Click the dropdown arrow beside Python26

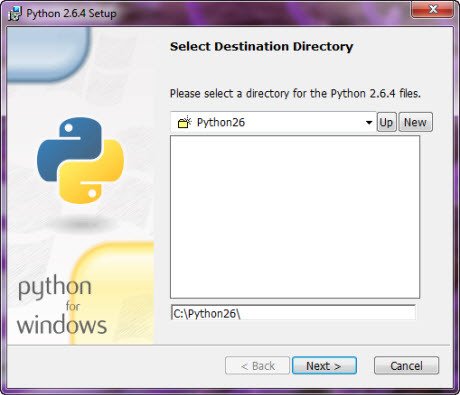(x=369, y=123)
